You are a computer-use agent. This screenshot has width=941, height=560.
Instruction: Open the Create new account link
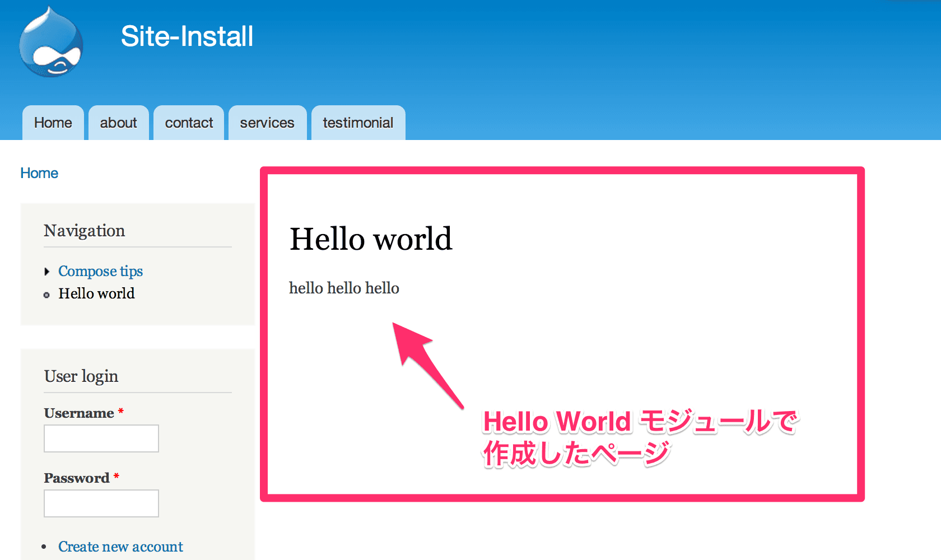coord(120,546)
